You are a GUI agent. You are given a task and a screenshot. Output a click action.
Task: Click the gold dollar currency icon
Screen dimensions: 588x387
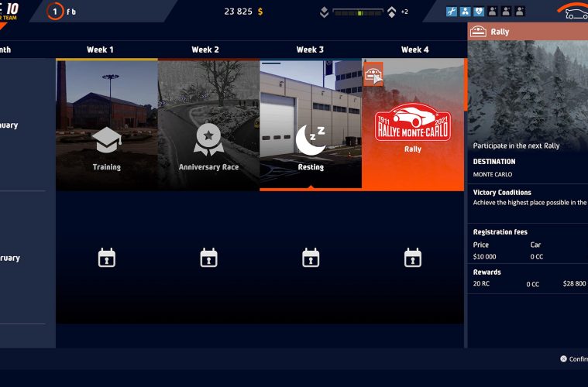point(260,12)
